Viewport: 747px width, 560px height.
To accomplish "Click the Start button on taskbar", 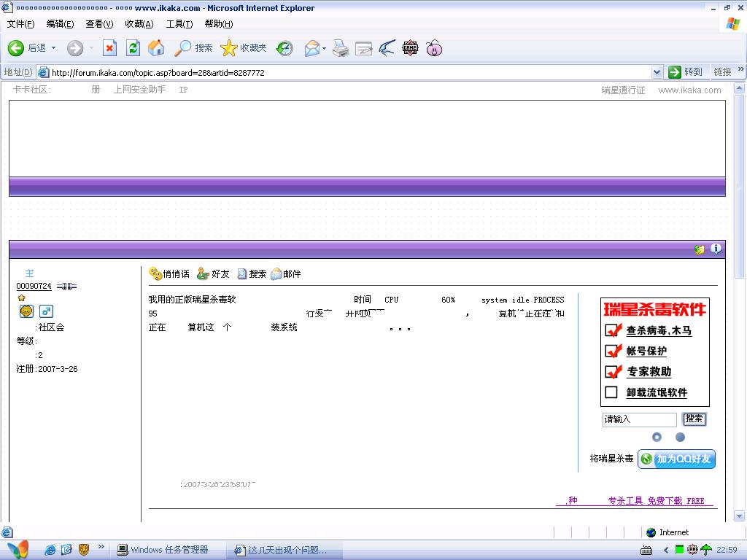I will click(x=18, y=550).
